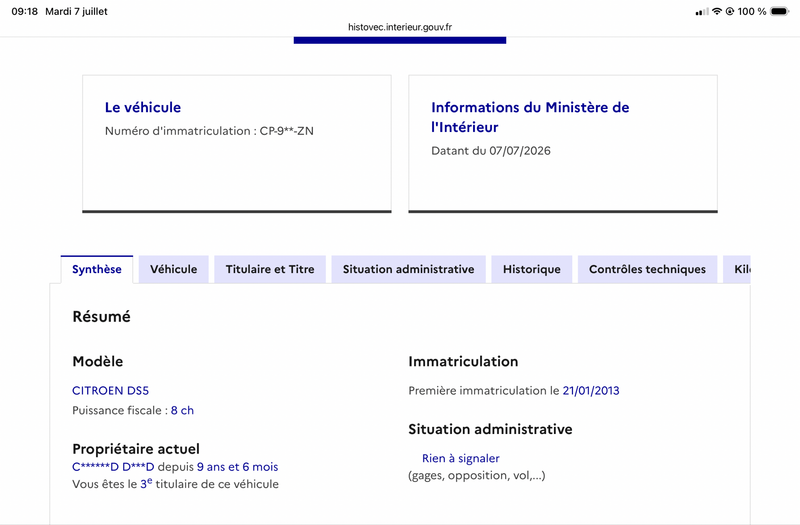This screenshot has height=525, width=800.
Task: Open the Titulaire et Titre tab
Action: pos(270,269)
